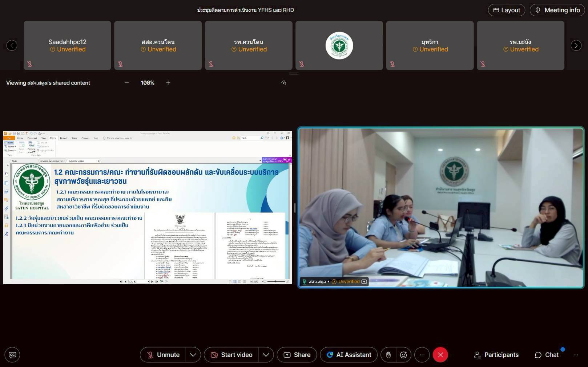Open the Participants panel
Screen dimensions: 588x367
pyautogui.click(x=496, y=355)
